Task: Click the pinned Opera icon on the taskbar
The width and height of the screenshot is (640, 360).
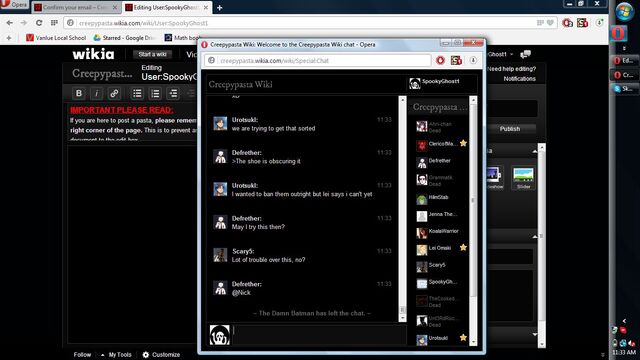Action: point(619,33)
